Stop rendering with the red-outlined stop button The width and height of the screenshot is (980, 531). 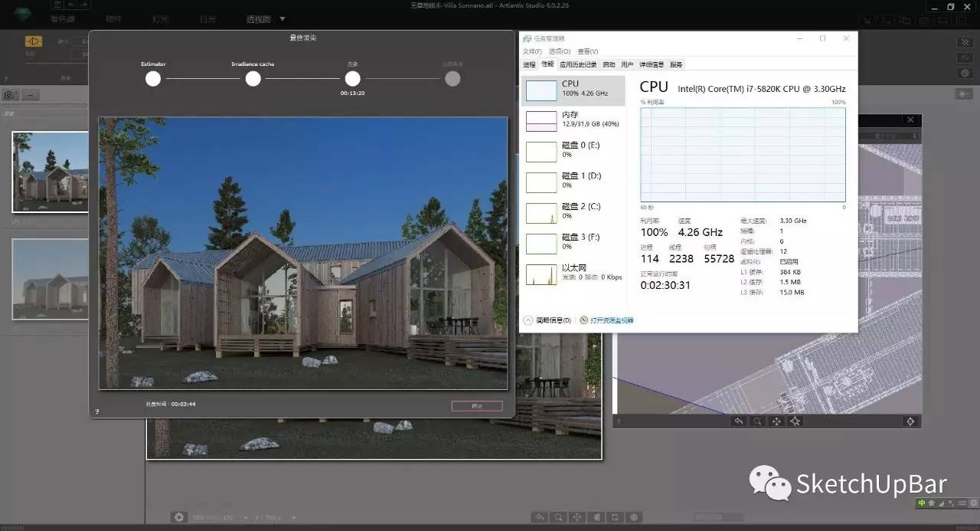[x=477, y=406]
